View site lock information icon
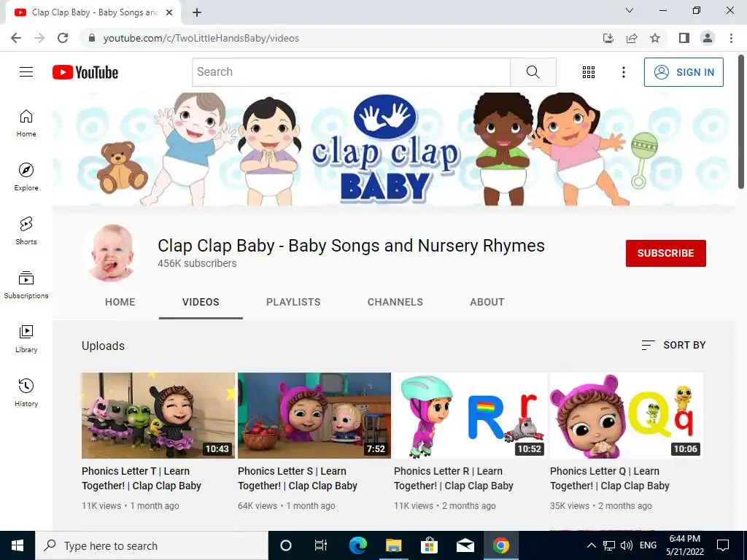Screen dimensions: 747x560 point(92,38)
